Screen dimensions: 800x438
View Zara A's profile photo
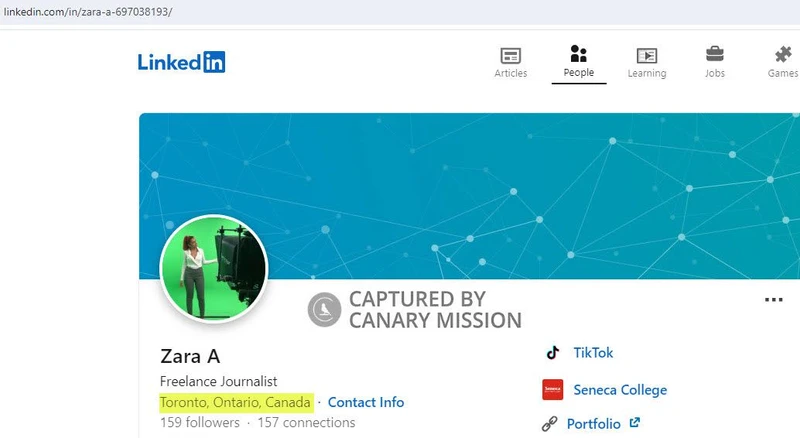pos(214,269)
